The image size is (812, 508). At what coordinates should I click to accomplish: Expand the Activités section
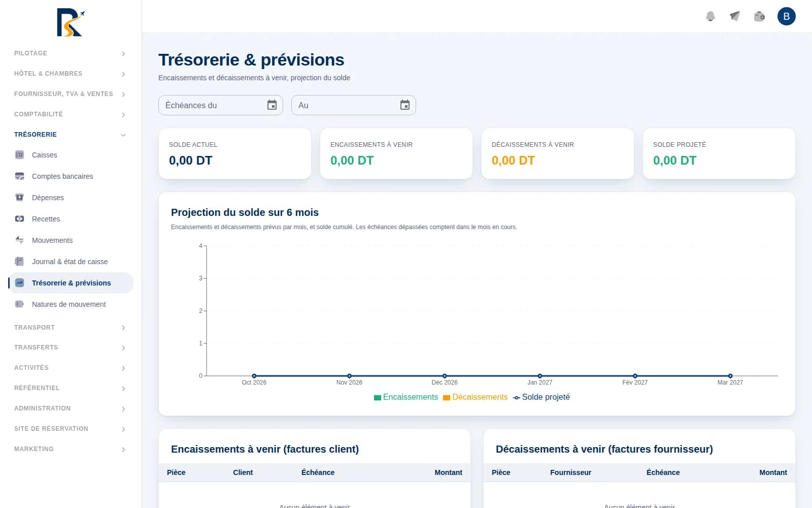(71, 368)
